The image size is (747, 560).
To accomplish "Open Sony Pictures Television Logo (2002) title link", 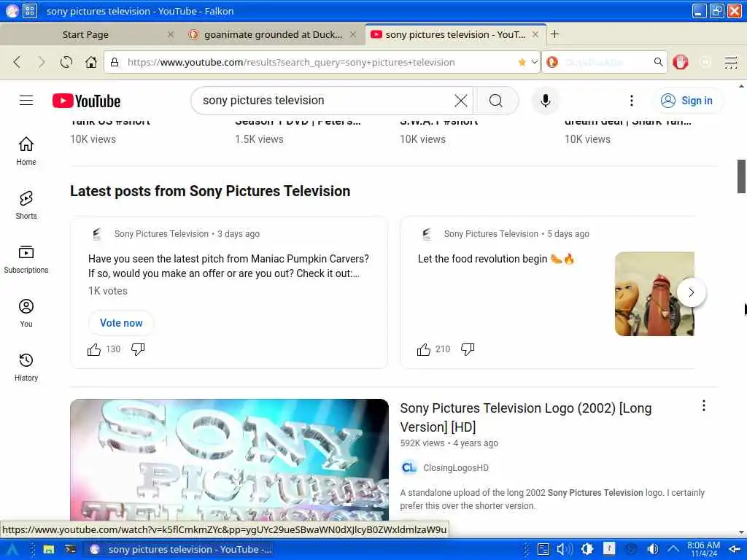I will click(525, 418).
